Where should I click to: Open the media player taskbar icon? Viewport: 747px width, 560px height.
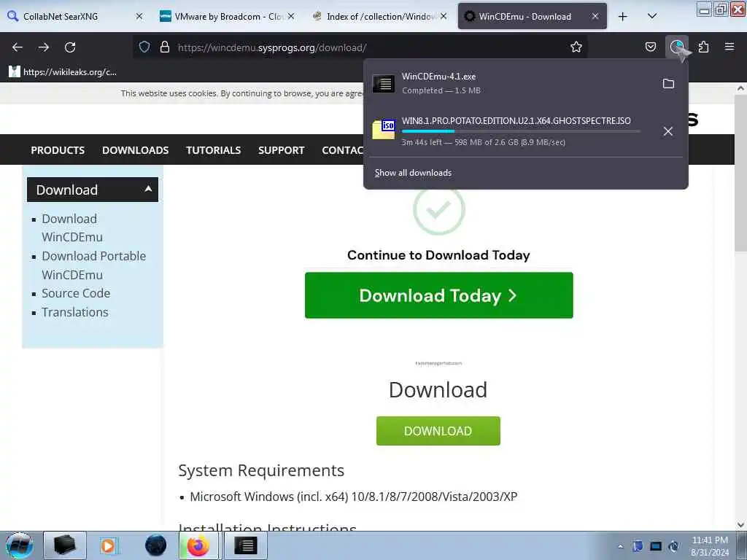point(108,545)
